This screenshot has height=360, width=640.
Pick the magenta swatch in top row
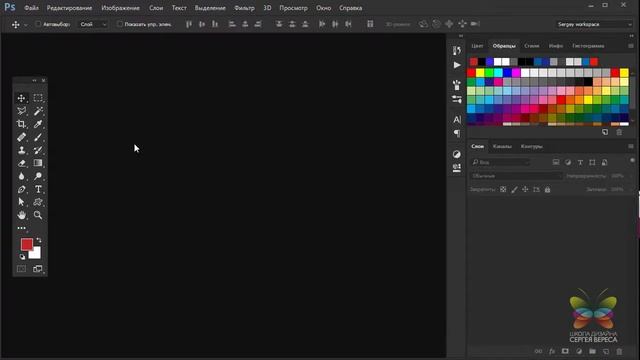point(516,73)
